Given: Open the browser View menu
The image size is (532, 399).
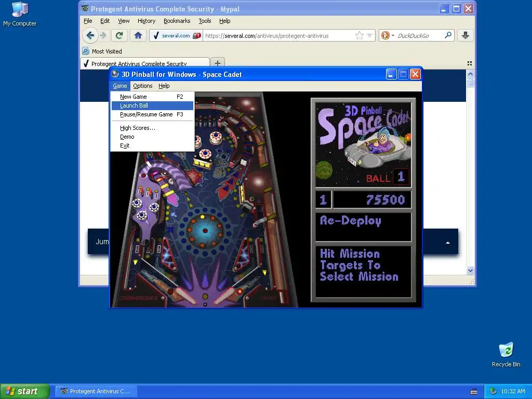Looking at the screenshot, I should tap(124, 21).
